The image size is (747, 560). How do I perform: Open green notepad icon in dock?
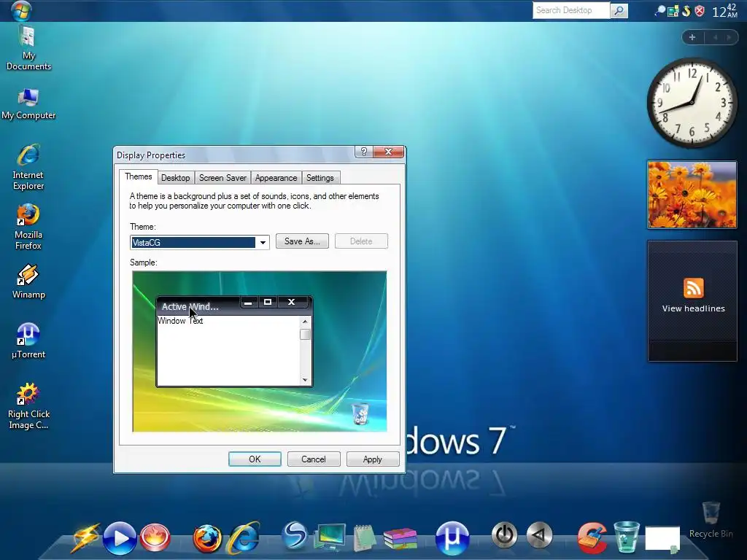point(365,537)
